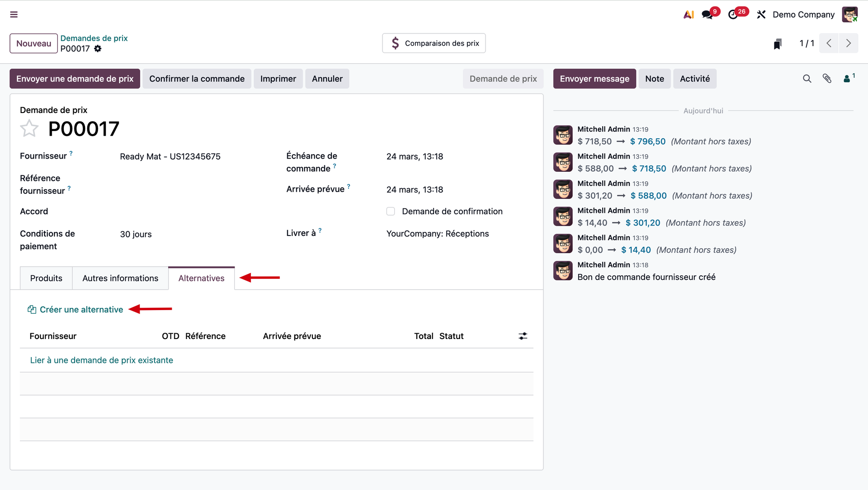This screenshot has height=490, width=868.
Task: Open the conversations message icon
Action: point(708,14)
